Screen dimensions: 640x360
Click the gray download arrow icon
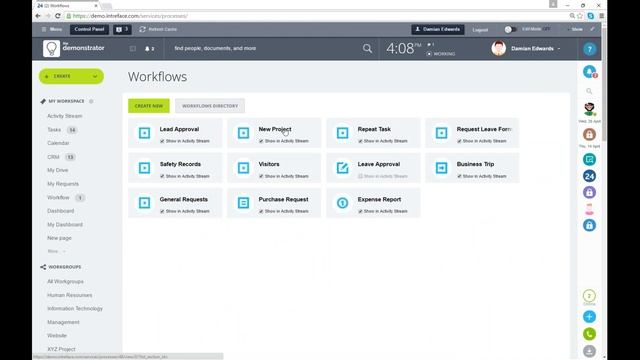click(x=589, y=351)
